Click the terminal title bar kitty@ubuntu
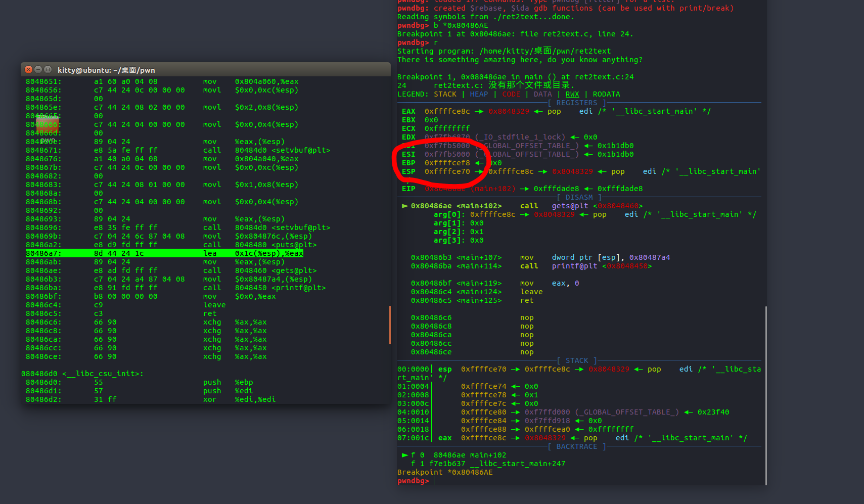The width and height of the screenshot is (864, 504). point(202,70)
